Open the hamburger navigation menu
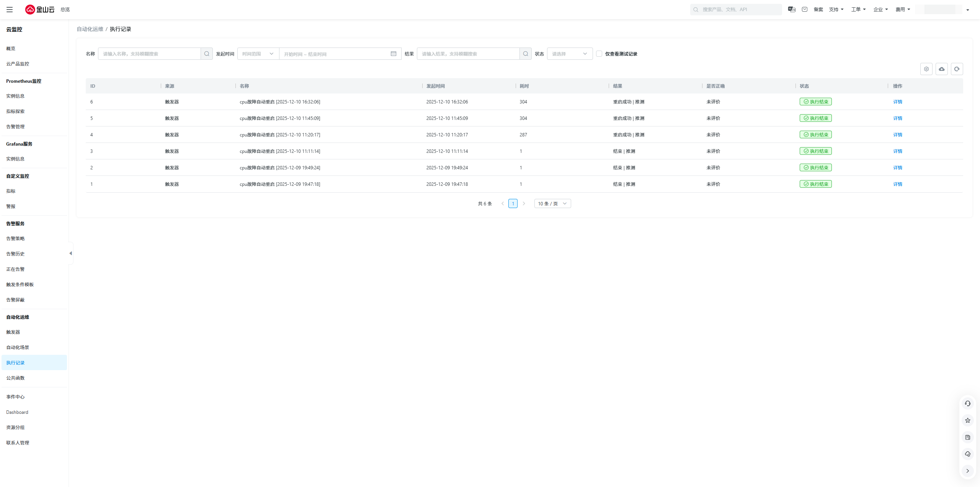Image resolution: width=980 pixels, height=487 pixels. coord(10,10)
